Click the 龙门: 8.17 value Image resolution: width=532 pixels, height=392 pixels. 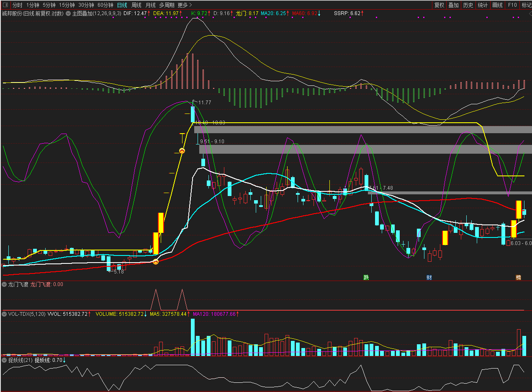247,13
